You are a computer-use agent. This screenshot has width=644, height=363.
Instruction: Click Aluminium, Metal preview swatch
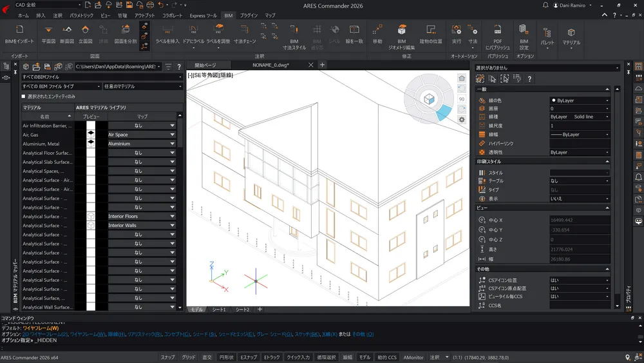(x=91, y=144)
